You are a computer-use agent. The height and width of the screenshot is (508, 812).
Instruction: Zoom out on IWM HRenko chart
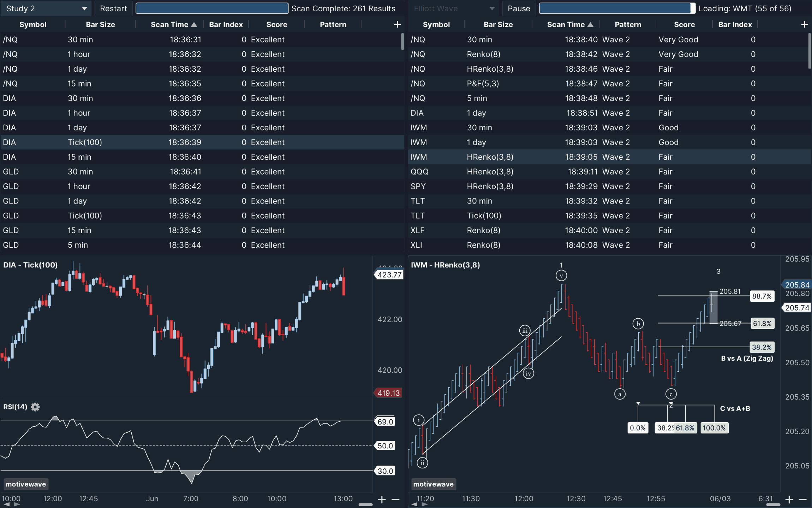[803, 500]
